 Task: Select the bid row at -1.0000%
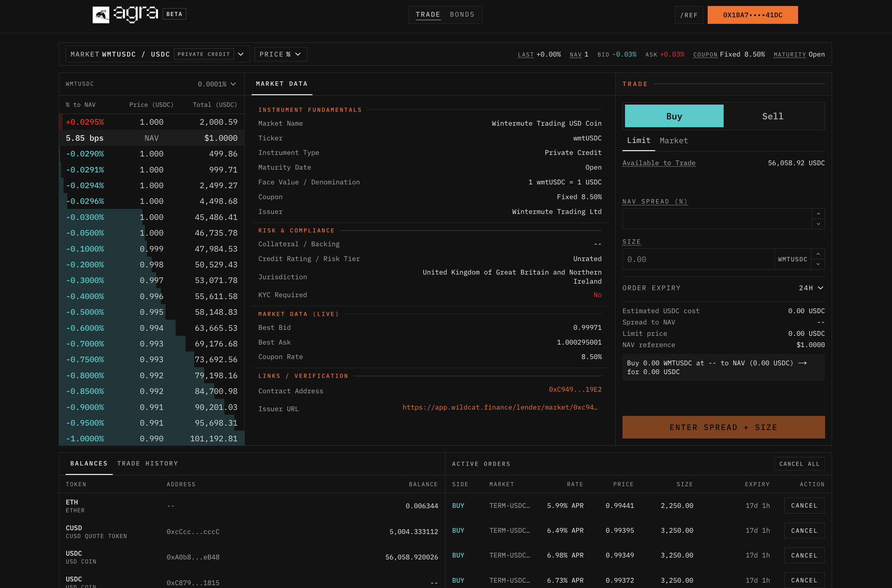tap(151, 438)
